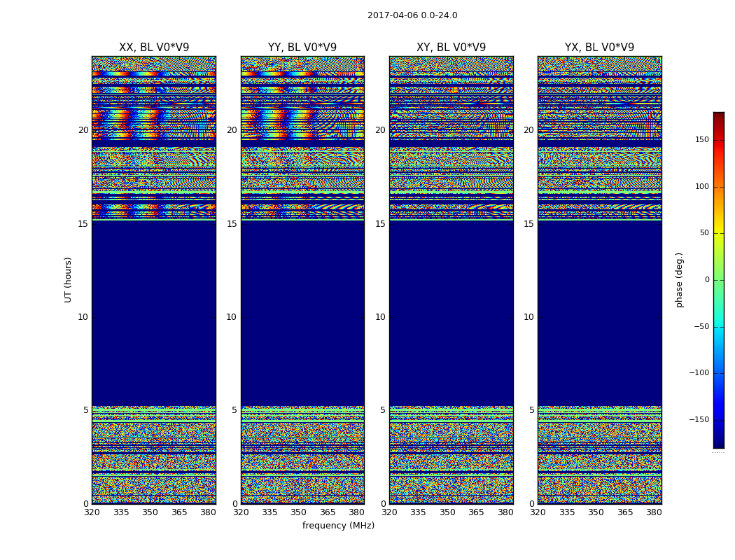This screenshot has height=560, width=735.
Task: Click the colorbar tick label '0'
Action: coord(707,280)
